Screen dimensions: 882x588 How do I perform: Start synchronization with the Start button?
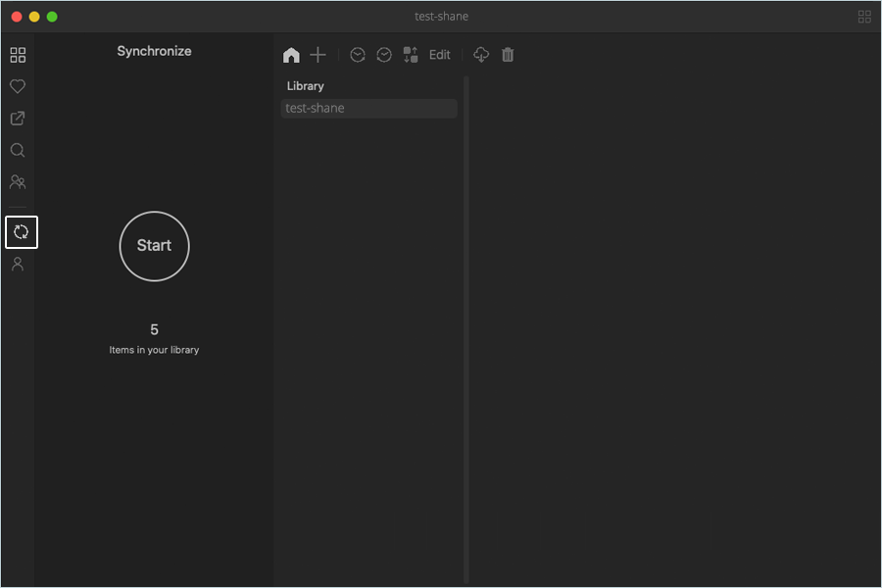[x=154, y=246]
